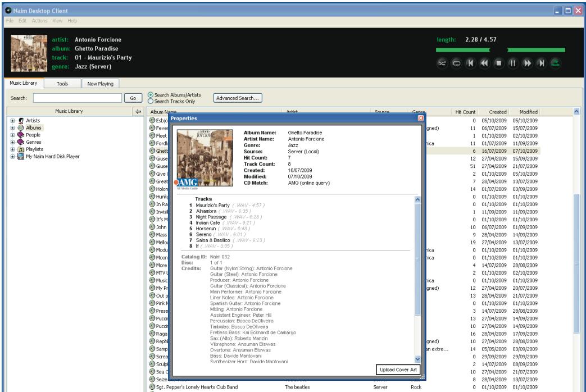Click disc icon of MTV album row
The height and width of the screenshot is (392, 586).
[152, 272]
